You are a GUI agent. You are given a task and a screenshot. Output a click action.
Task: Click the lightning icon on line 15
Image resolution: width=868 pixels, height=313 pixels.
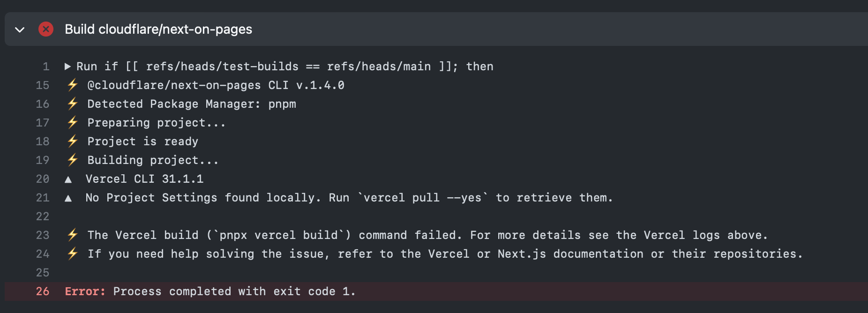click(73, 85)
